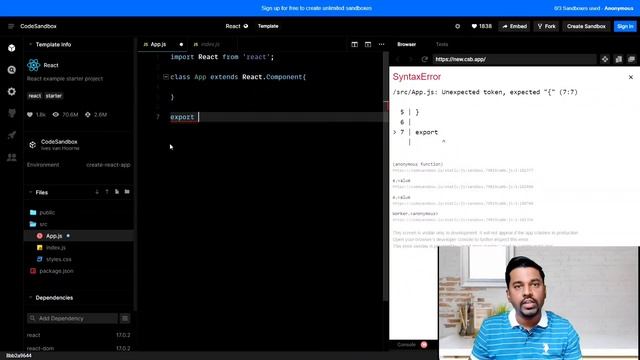Click the upload icon in Files header
Viewport: 640px width, 360px height.
click(107, 192)
